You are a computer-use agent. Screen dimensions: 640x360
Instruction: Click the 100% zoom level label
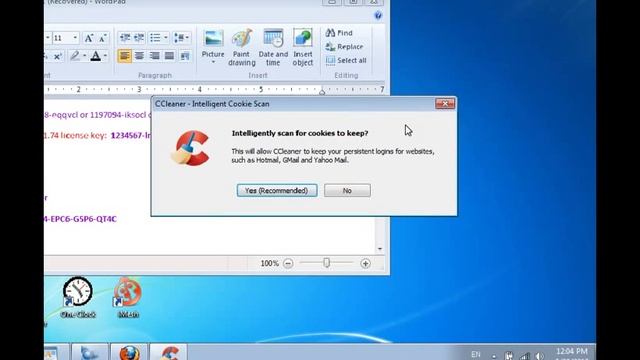tap(269, 264)
